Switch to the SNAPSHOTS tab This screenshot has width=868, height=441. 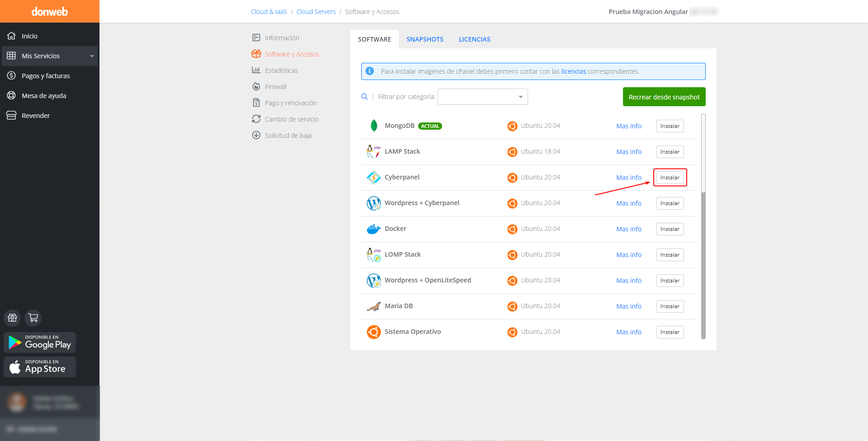425,39
